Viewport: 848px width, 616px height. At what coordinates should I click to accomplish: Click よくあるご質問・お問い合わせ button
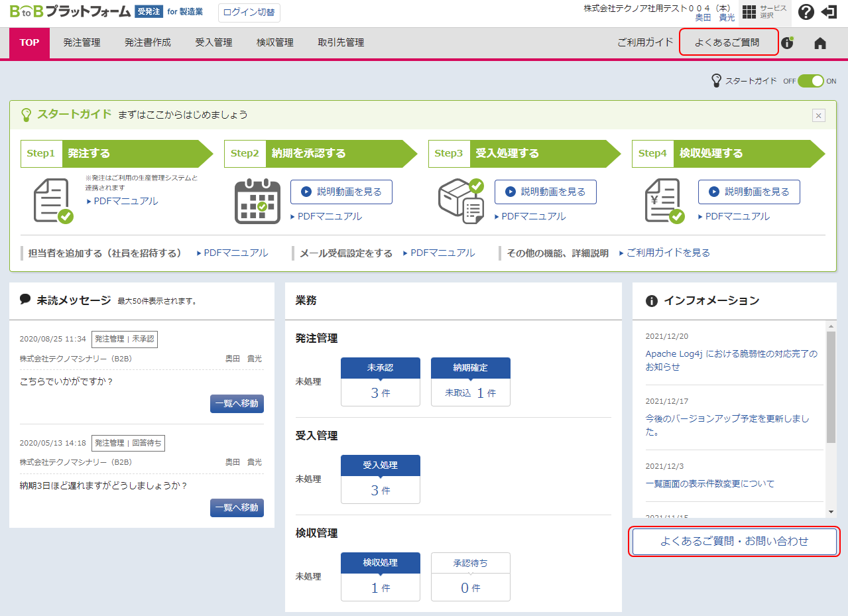coord(734,541)
